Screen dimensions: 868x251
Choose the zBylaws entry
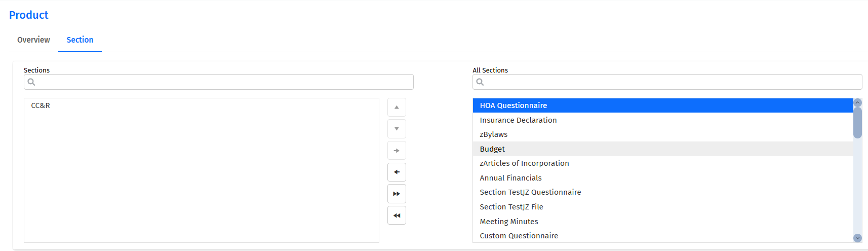pyautogui.click(x=663, y=134)
